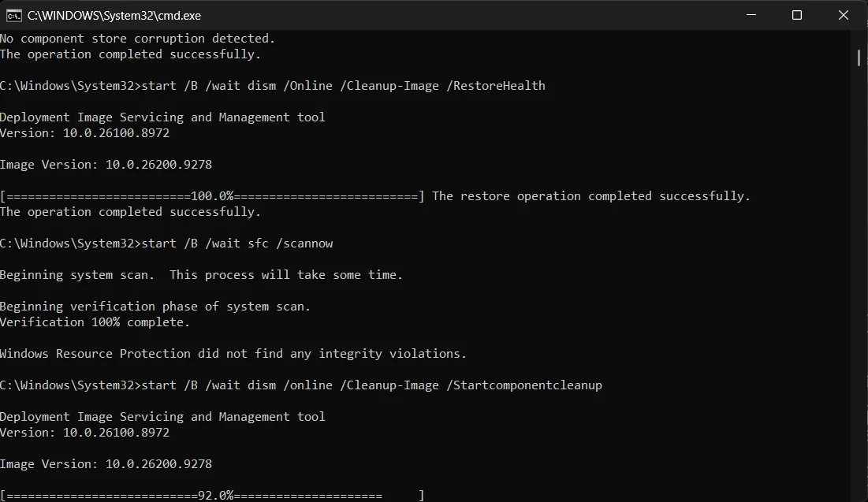Image resolution: width=868 pixels, height=502 pixels.
Task: Click the /Startcomponentcleanup command line
Action: pyautogui.click(x=300, y=385)
